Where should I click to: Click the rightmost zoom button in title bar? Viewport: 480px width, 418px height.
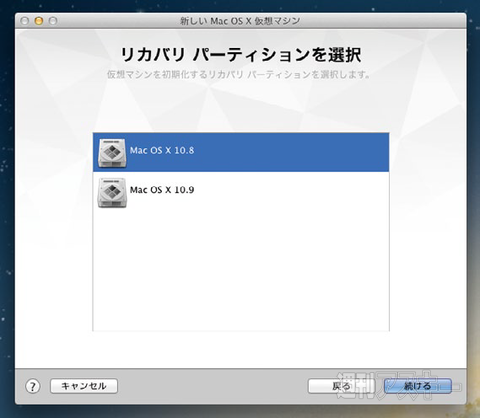coord(53,21)
